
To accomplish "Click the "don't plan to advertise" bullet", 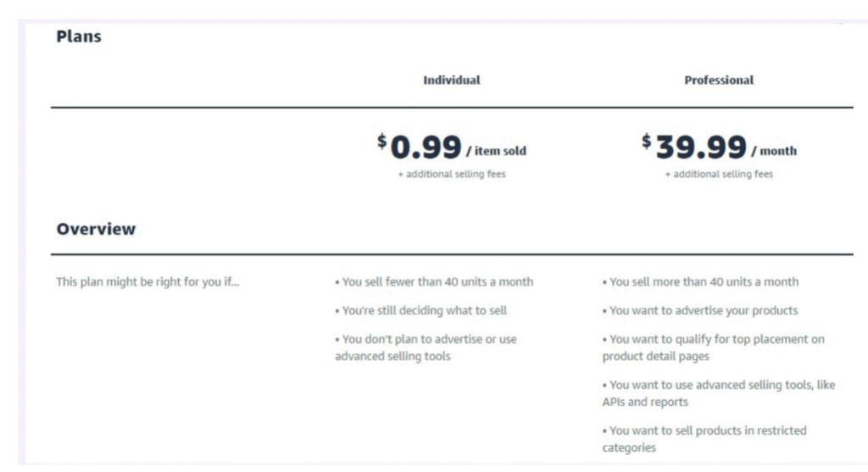I will 426,347.
